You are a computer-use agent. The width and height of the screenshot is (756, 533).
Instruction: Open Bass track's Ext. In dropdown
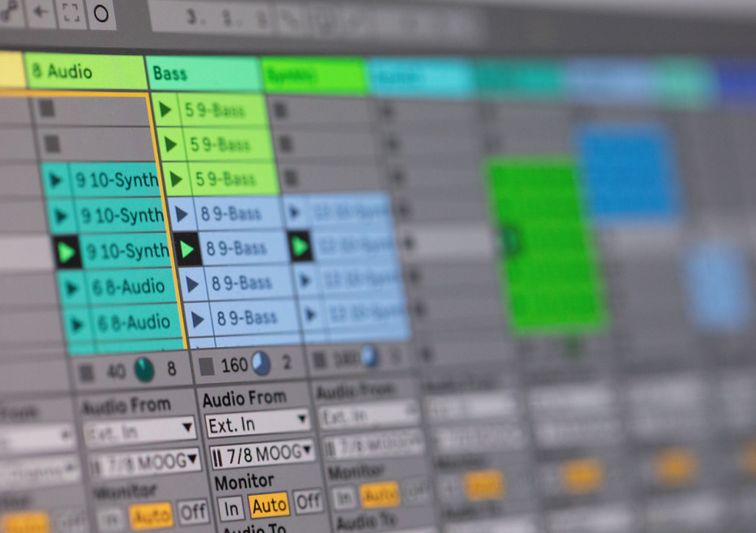click(x=257, y=424)
